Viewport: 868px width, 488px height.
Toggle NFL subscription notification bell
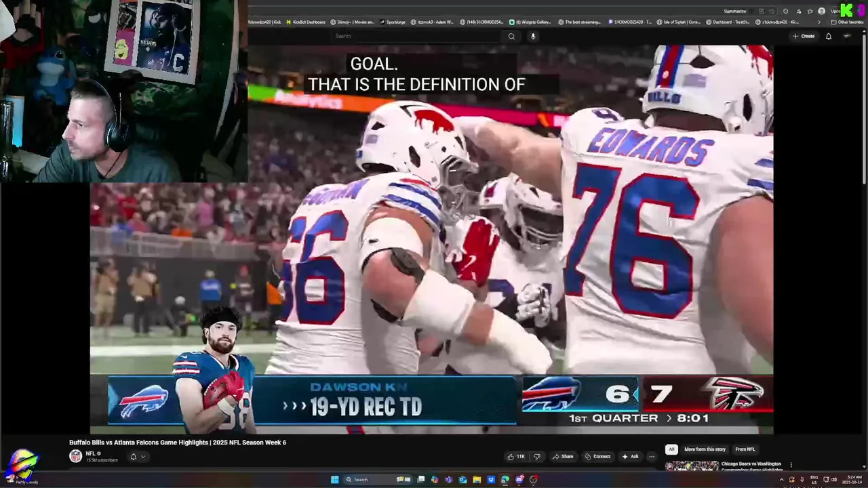point(133,456)
